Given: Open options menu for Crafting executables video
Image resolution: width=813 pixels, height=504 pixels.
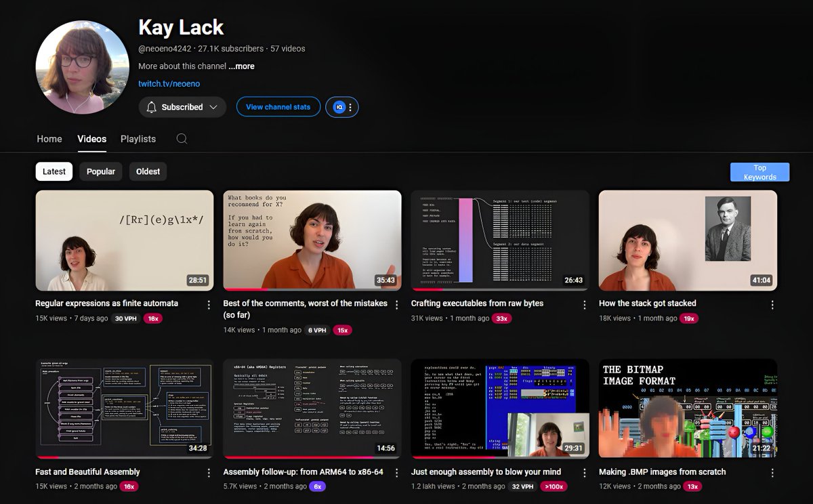Looking at the screenshot, I should 585,305.
